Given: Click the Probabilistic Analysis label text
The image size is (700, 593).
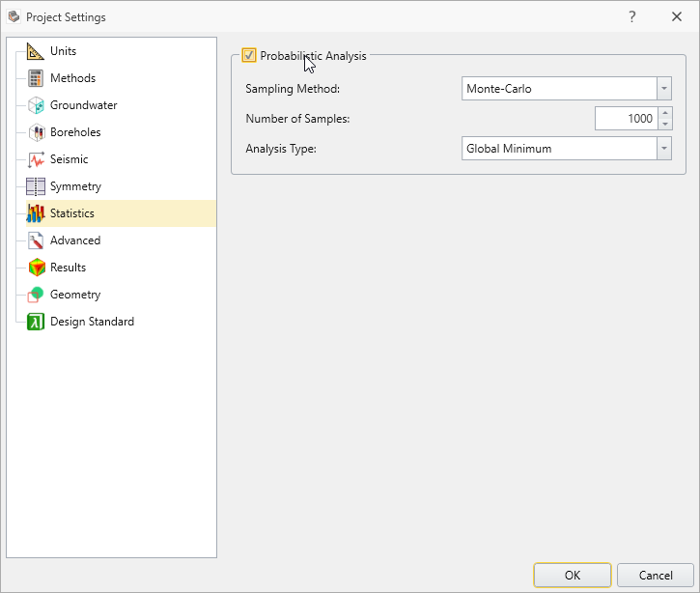Looking at the screenshot, I should (x=313, y=56).
